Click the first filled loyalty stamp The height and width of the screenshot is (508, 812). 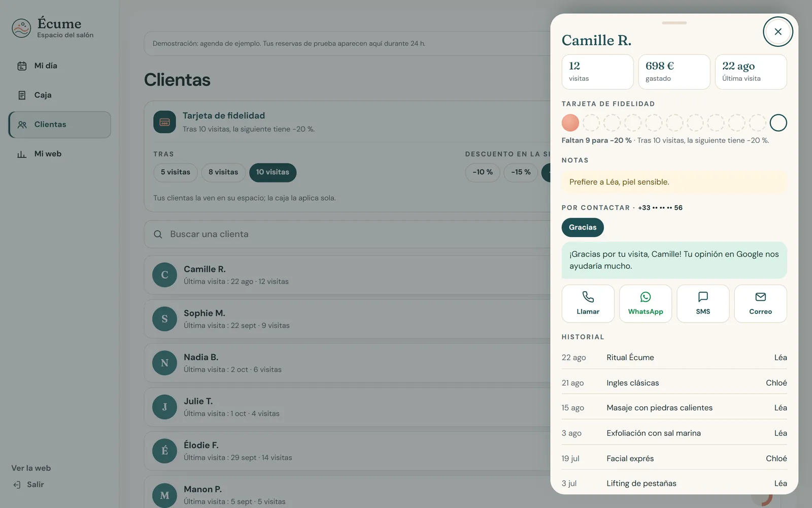tap(570, 123)
